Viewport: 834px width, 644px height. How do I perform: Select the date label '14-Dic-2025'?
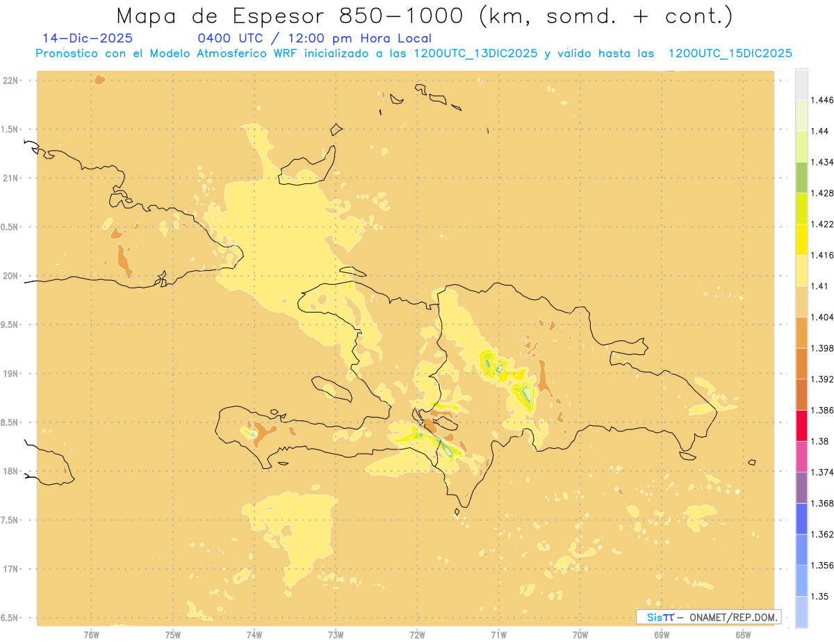click(88, 38)
